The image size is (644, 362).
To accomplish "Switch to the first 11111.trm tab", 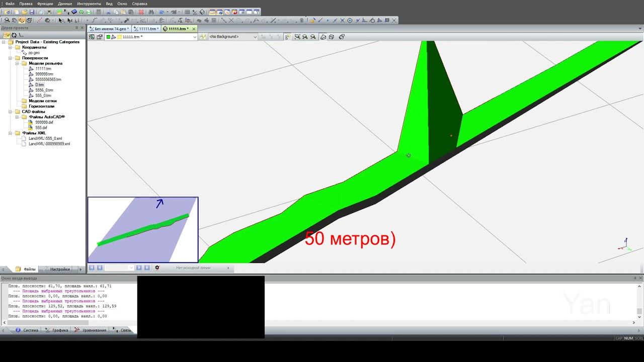I will [x=147, y=29].
